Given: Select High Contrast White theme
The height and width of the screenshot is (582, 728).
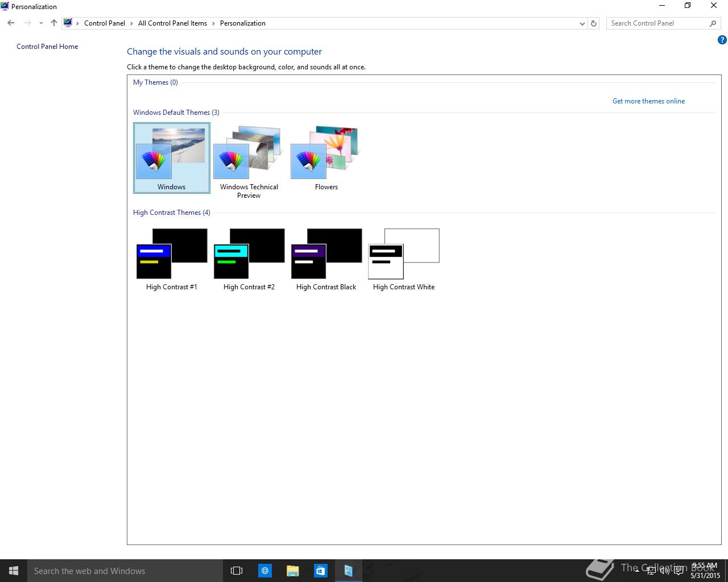Looking at the screenshot, I should point(404,259).
